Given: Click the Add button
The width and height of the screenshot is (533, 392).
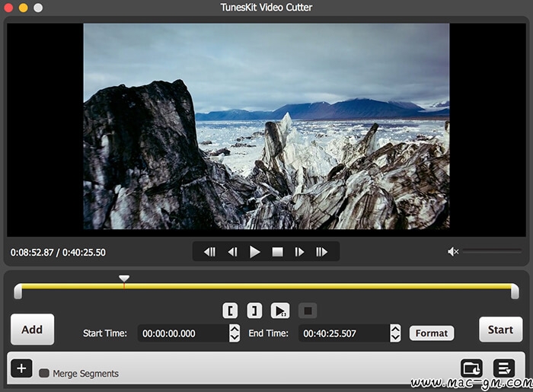Looking at the screenshot, I should point(32,330).
